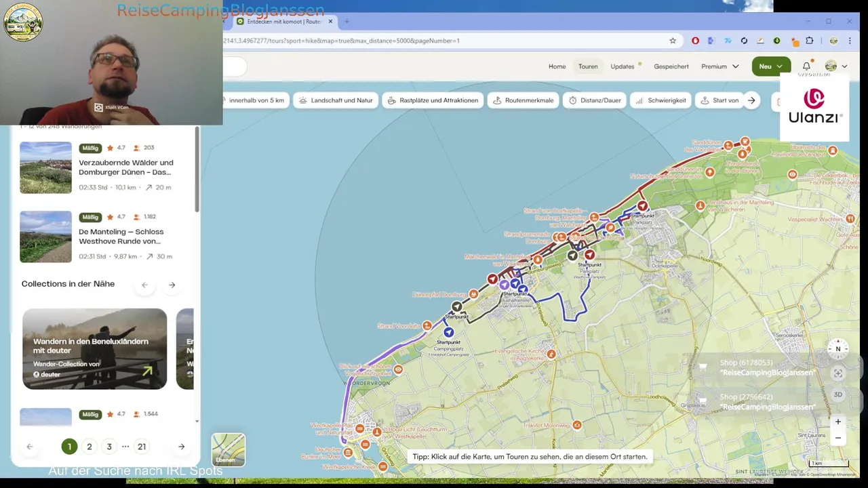
Task: Click orange marker at Evangelische Kirche
Action: tap(551, 354)
